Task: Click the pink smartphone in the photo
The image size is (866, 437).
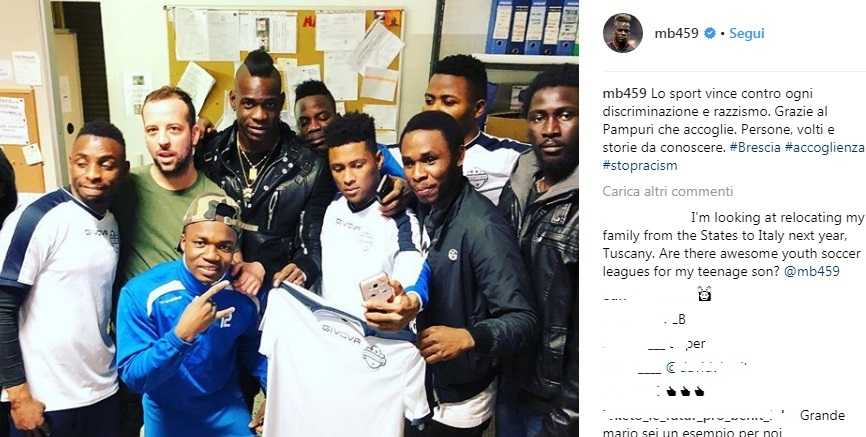Action: (x=376, y=287)
